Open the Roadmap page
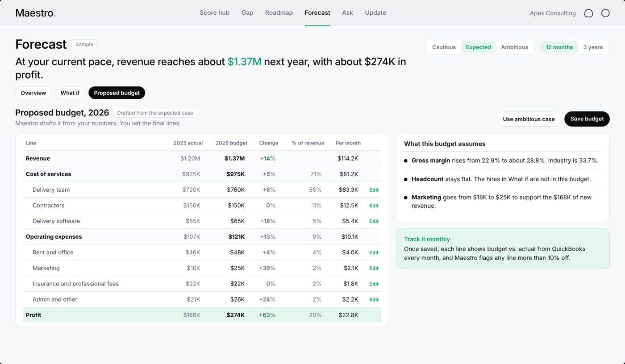 pyautogui.click(x=279, y=13)
